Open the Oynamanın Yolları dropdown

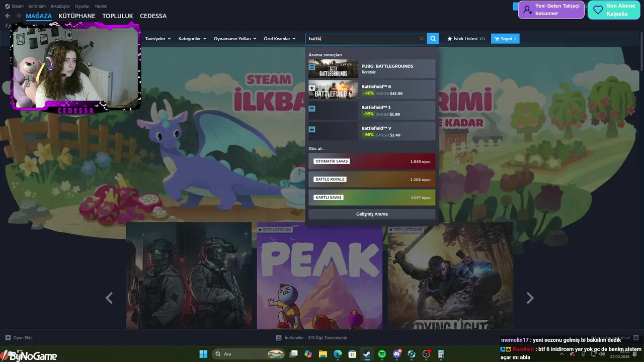point(235,39)
